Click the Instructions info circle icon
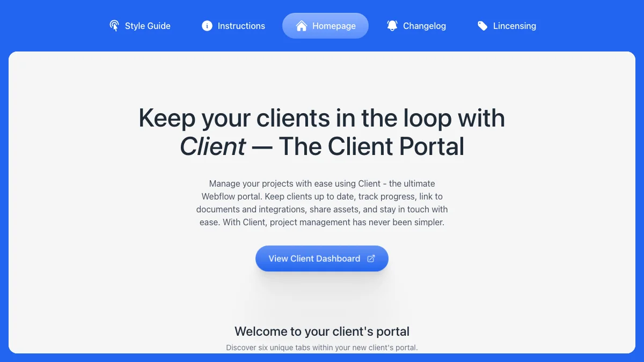Image resolution: width=644 pixels, height=362 pixels. (x=207, y=26)
